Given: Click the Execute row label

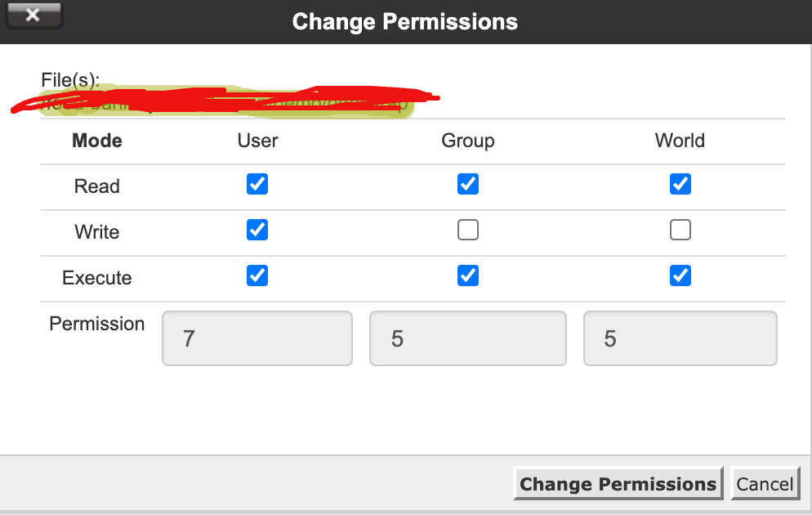Looking at the screenshot, I should pos(97,278).
